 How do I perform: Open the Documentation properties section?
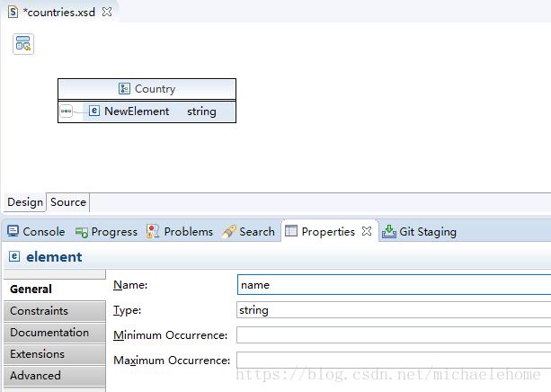[55, 333]
